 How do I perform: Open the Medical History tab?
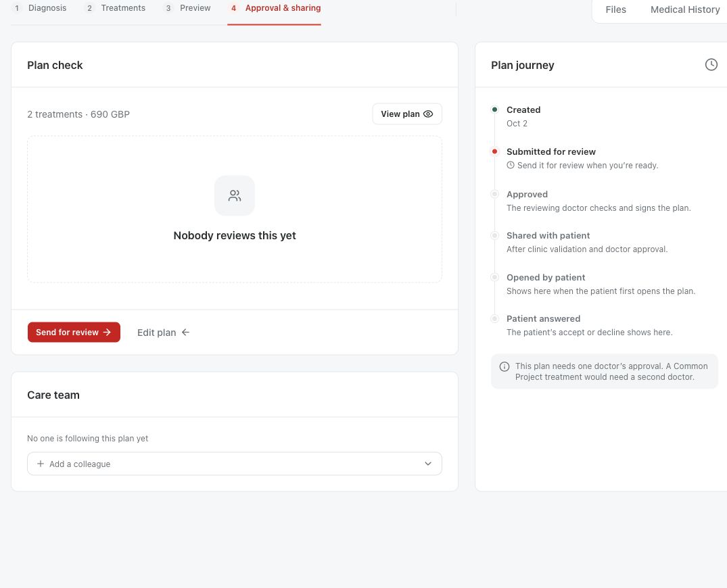point(685,9)
